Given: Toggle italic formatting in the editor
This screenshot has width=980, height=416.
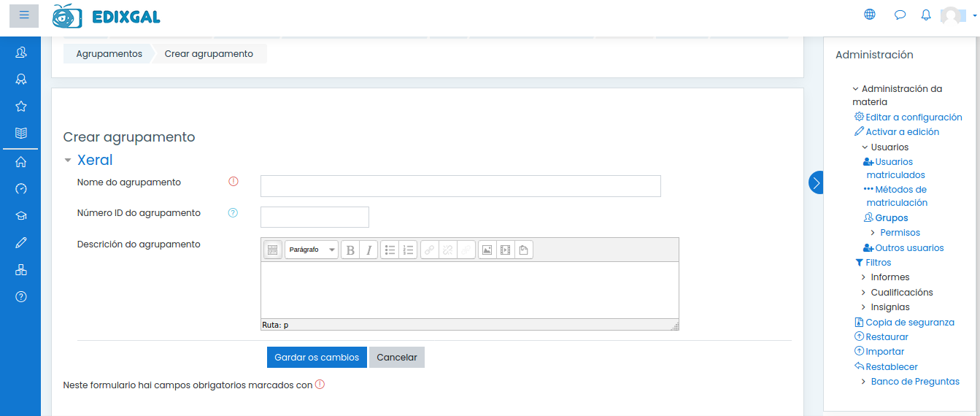Looking at the screenshot, I should pos(369,250).
